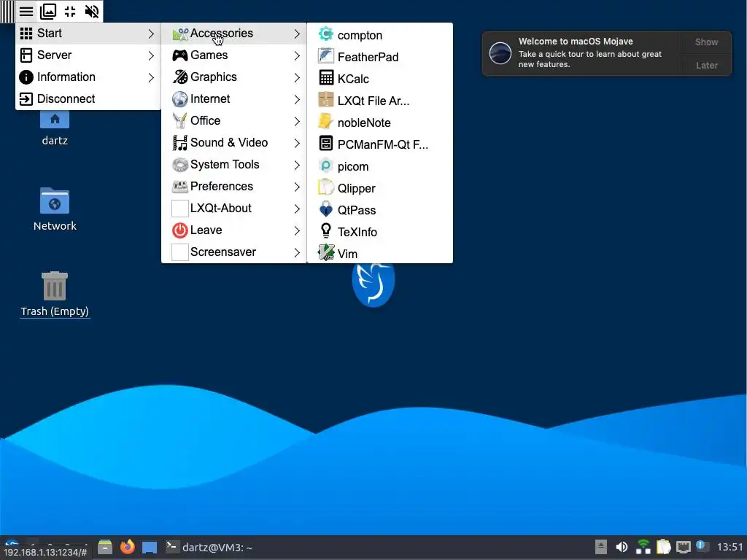Toggle the muted speaker icon in the top bar
Screen dimensions: 747x560
click(x=91, y=11)
